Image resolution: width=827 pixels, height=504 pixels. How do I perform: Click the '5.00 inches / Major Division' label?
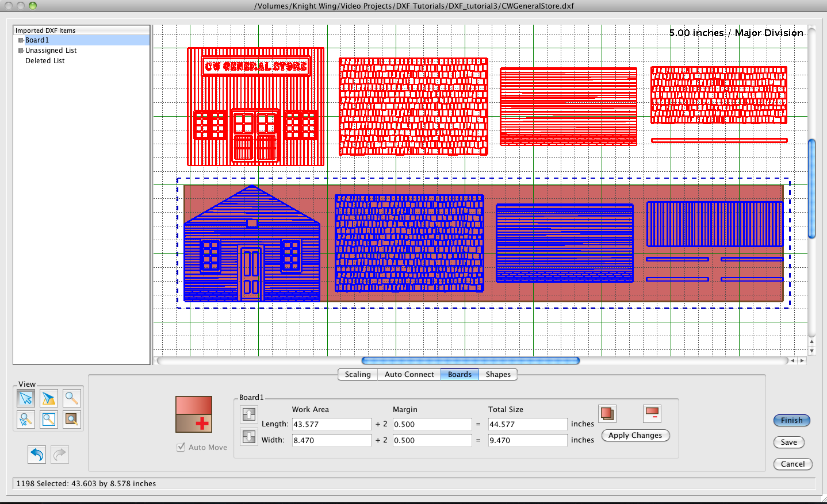click(x=736, y=33)
